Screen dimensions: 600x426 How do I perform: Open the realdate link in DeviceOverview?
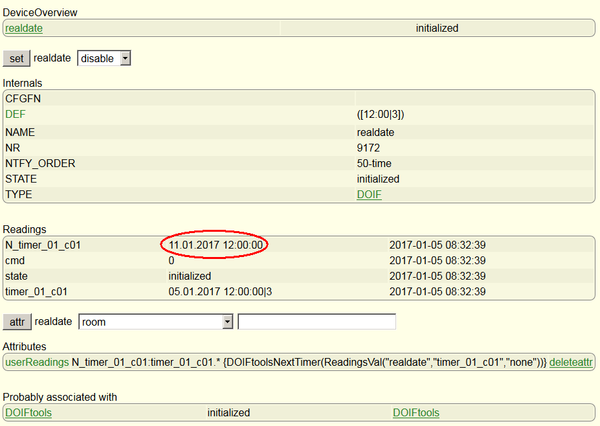click(24, 29)
